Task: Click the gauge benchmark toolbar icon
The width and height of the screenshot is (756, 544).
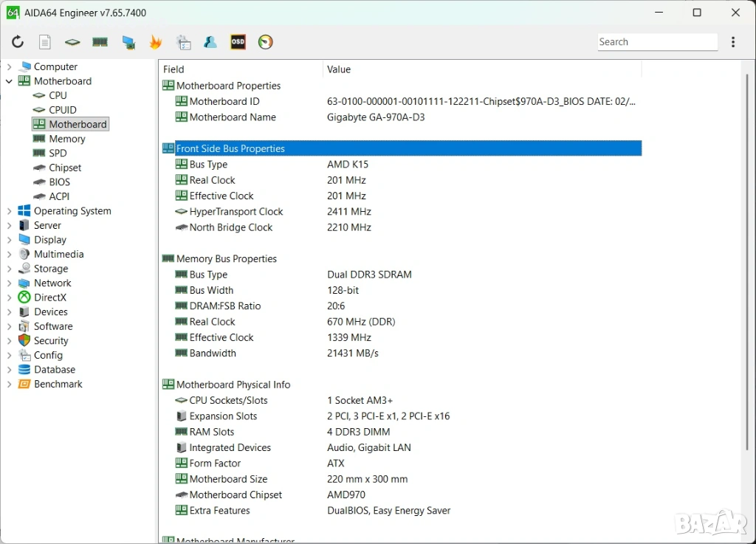Action: click(x=266, y=42)
